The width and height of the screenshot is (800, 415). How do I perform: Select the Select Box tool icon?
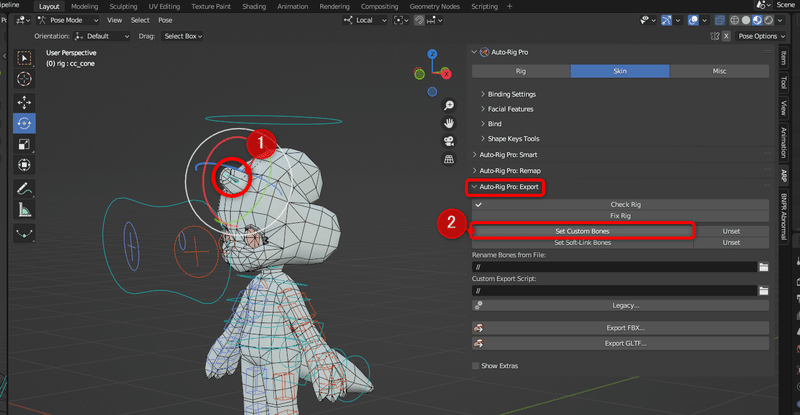point(24,58)
